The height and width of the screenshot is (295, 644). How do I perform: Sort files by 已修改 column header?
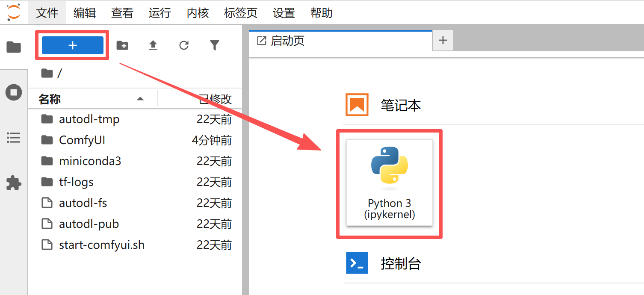(x=200, y=99)
